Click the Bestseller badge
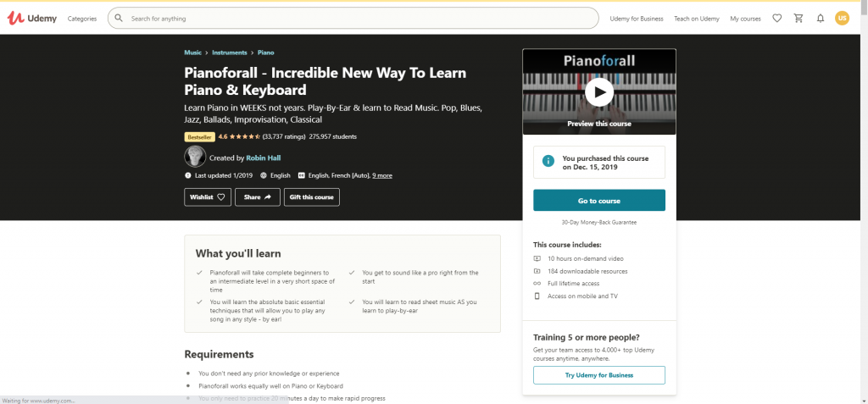Viewport: 868px width, 404px height. pyautogui.click(x=199, y=136)
